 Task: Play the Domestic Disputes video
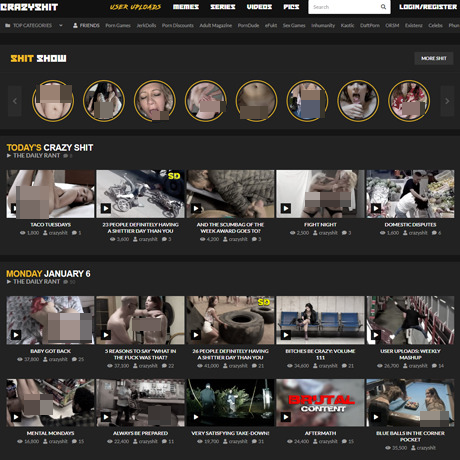[x=376, y=208]
